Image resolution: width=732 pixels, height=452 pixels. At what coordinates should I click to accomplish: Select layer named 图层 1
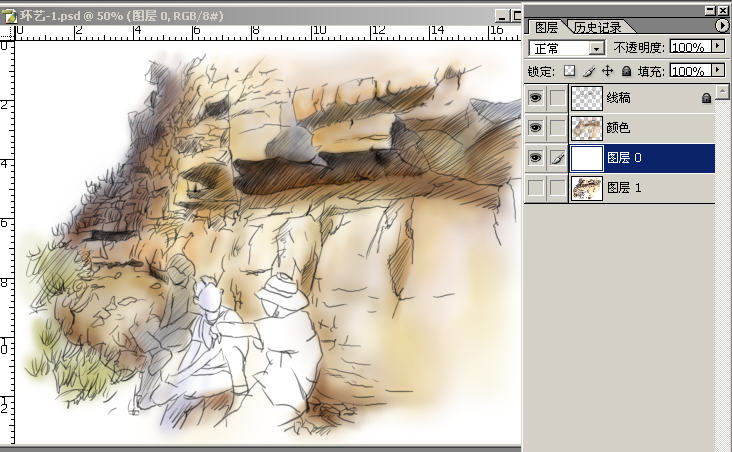tap(624, 188)
